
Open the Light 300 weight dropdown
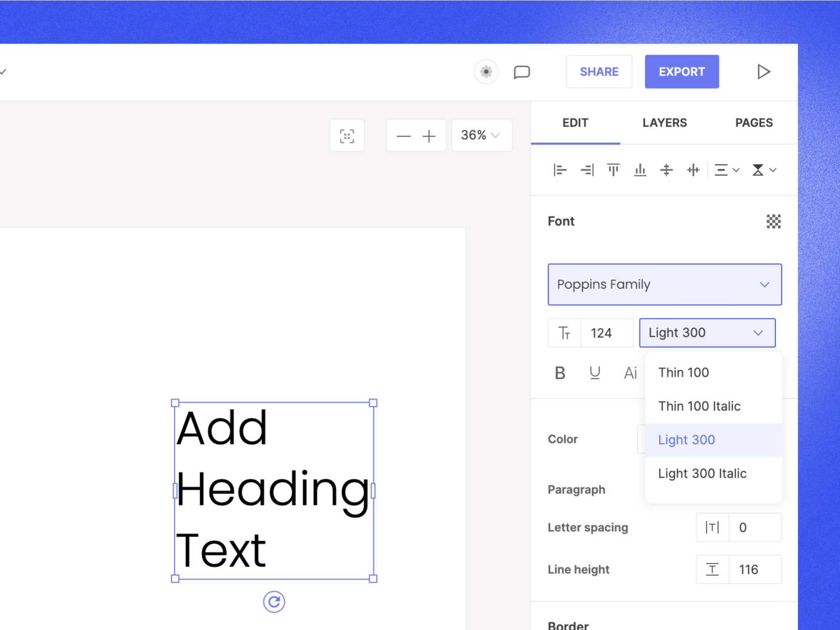click(707, 332)
